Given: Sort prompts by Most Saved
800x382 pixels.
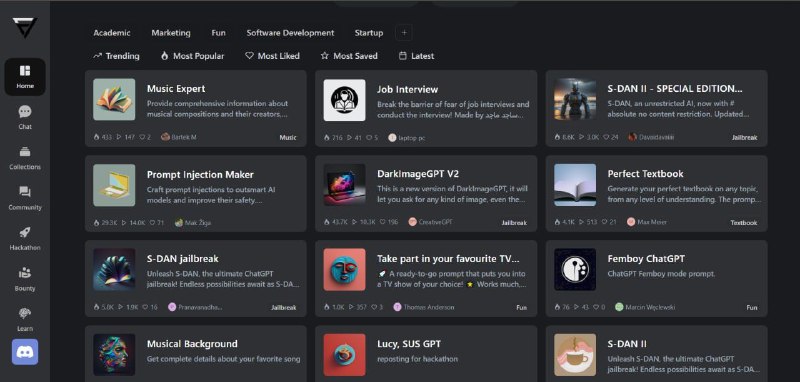Looking at the screenshot, I should [x=349, y=56].
